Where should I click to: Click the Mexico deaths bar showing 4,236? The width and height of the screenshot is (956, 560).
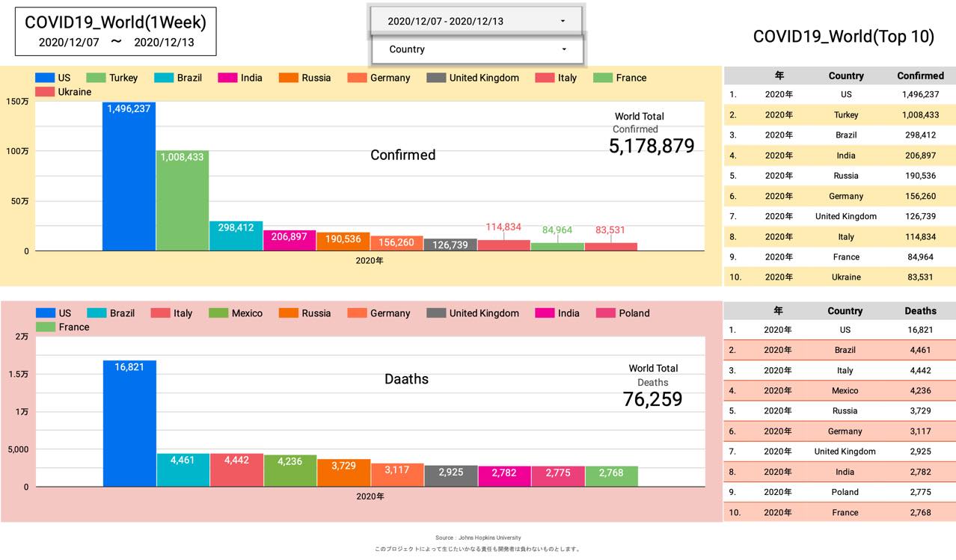(290, 472)
